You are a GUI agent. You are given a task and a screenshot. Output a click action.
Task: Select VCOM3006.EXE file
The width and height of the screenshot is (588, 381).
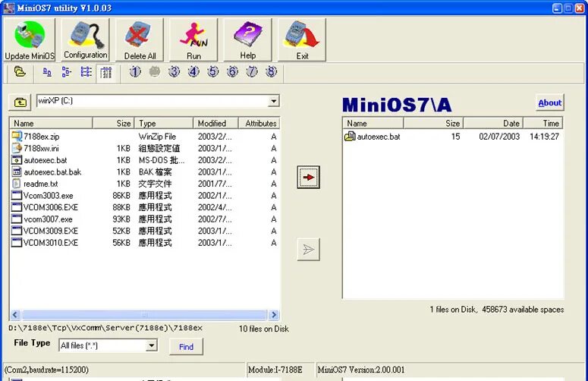click(x=51, y=207)
